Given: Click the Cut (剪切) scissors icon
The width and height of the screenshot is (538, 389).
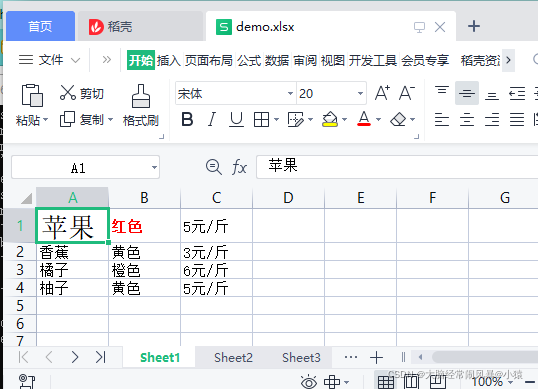Looking at the screenshot, I should point(68,93).
